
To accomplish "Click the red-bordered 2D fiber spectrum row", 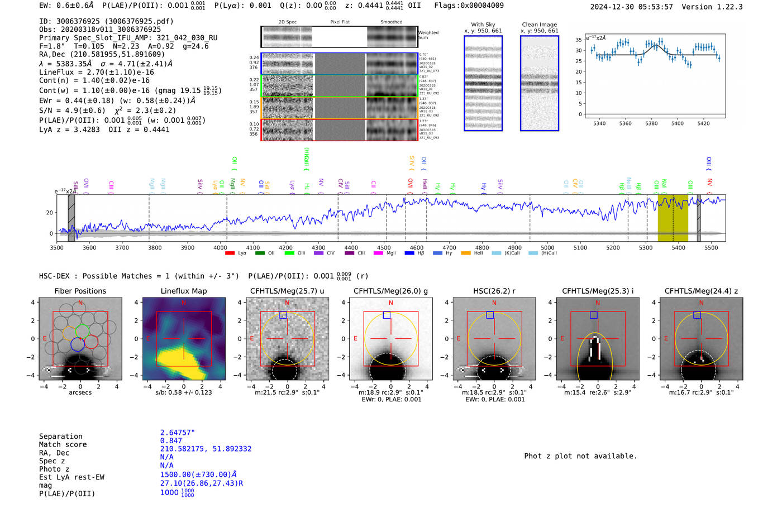I will coord(339,130).
